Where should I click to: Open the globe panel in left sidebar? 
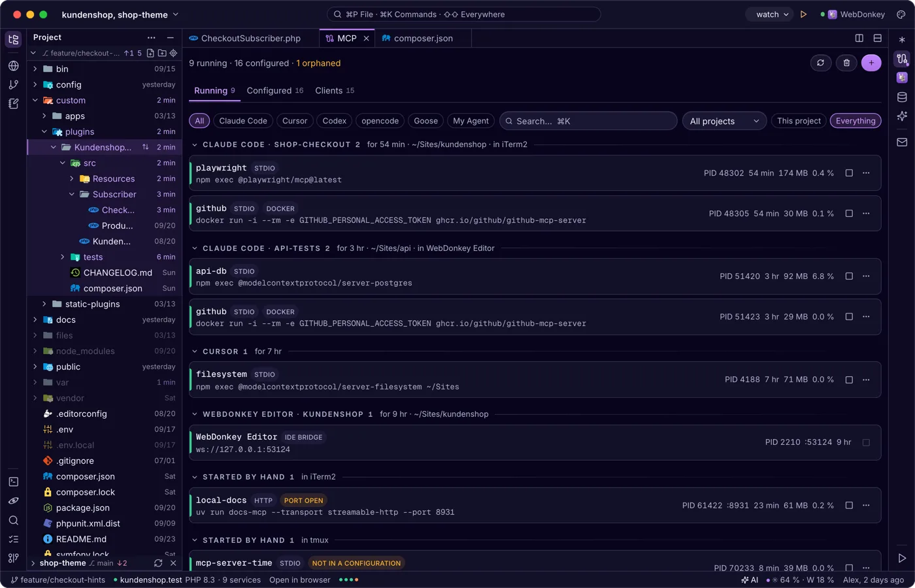point(13,65)
